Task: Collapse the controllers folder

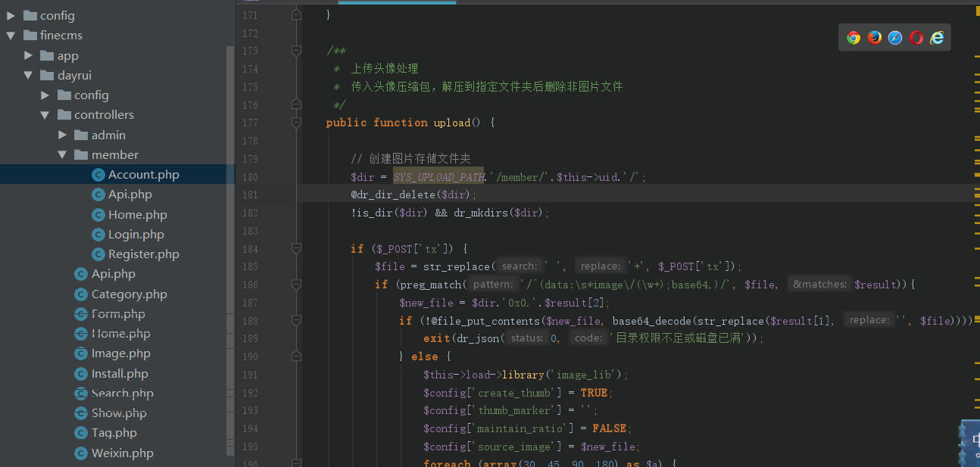Action: [x=44, y=114]
